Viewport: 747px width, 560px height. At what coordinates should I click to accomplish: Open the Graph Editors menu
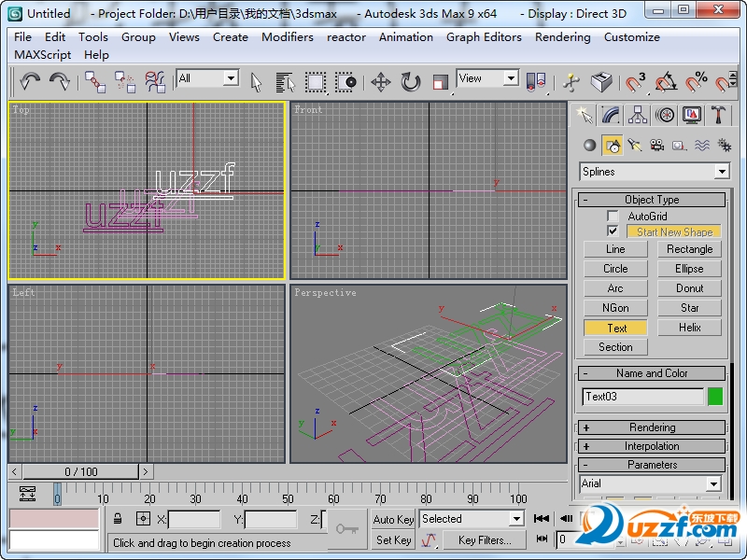coord(484,37)
